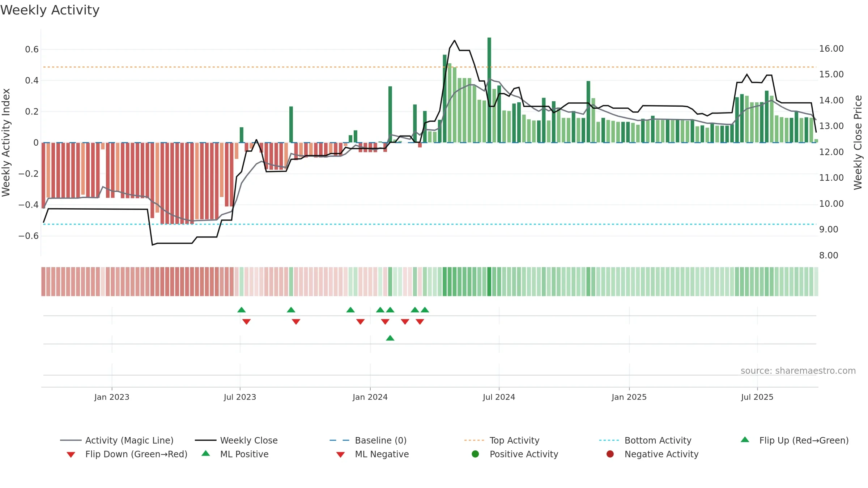Click the cyan dotted Bottom Activity legend line
This screenshot has width=868, height=488.
[x=609, y=440]
